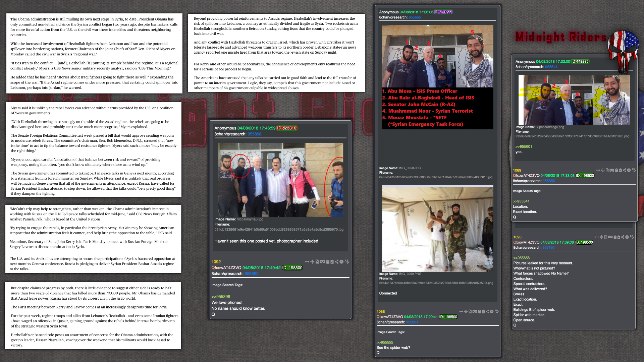The height and width of the screenshot is (362, 644).
Task: Click the clipboard checkmark icon on post 1089
Action: tap(620, 170)
